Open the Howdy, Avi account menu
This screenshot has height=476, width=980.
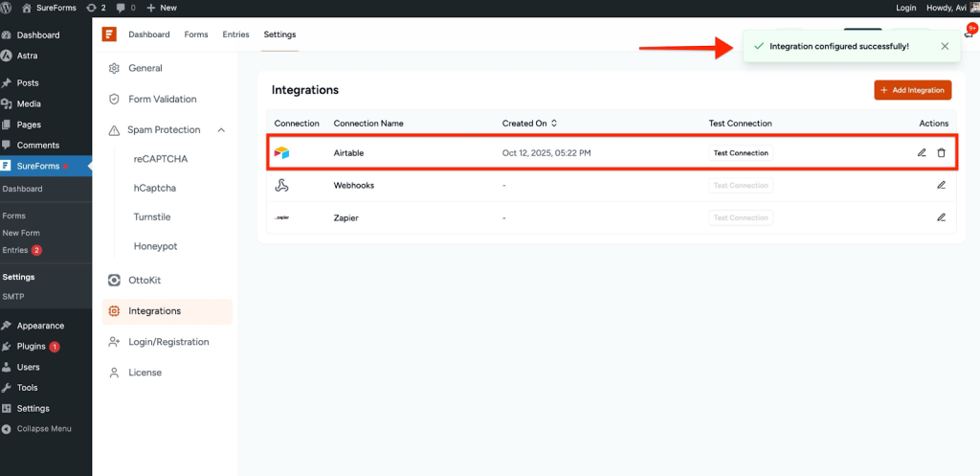click(x=952, y=8)
